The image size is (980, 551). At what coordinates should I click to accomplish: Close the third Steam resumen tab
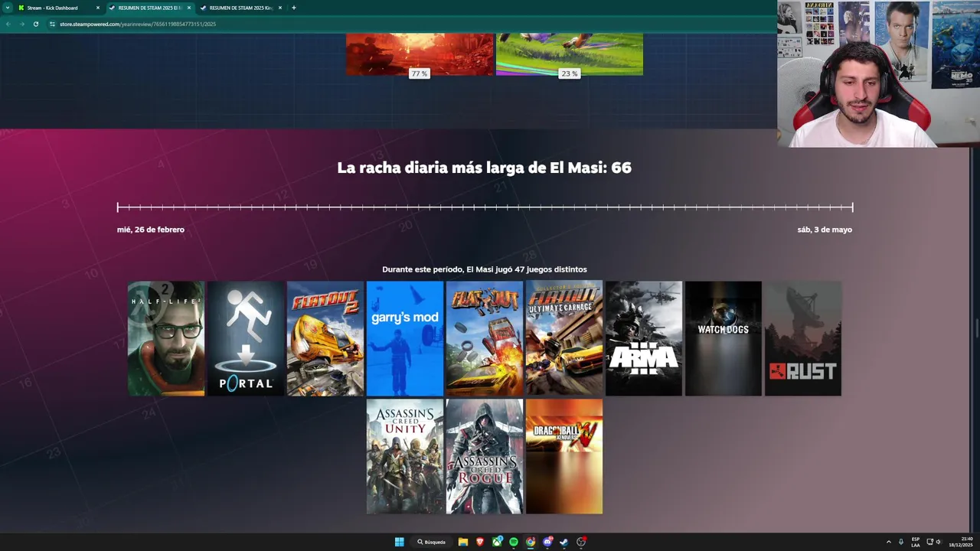[x=280, y=8]
